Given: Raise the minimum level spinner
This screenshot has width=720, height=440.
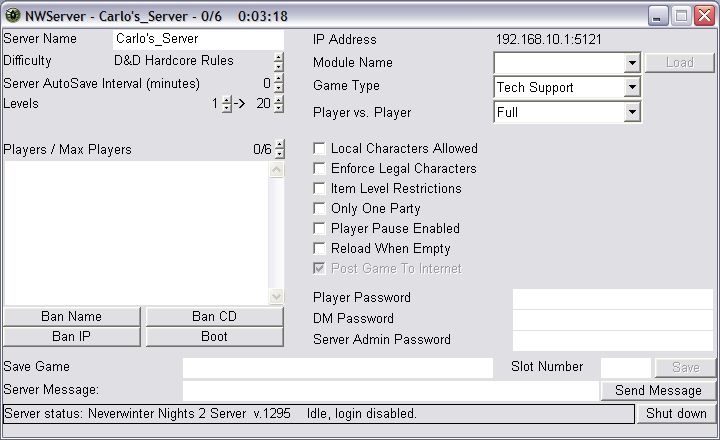Looking at the screenshot, I should (227, 99).
